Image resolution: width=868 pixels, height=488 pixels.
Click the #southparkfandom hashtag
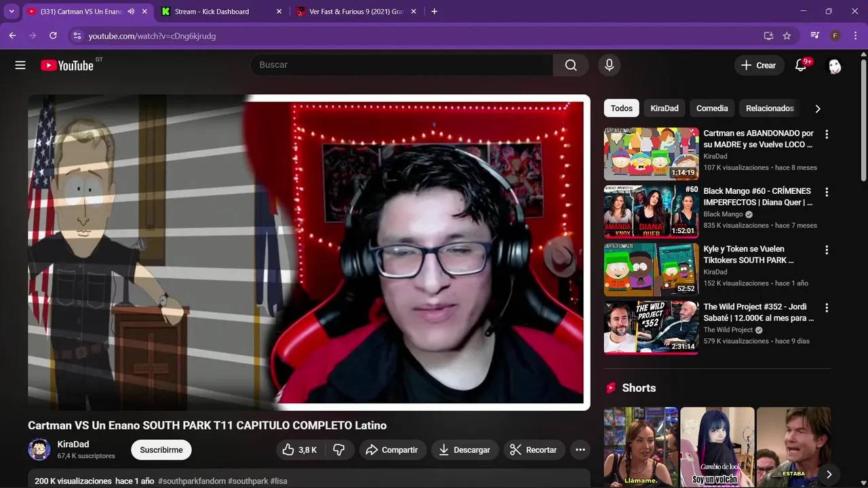192,481
